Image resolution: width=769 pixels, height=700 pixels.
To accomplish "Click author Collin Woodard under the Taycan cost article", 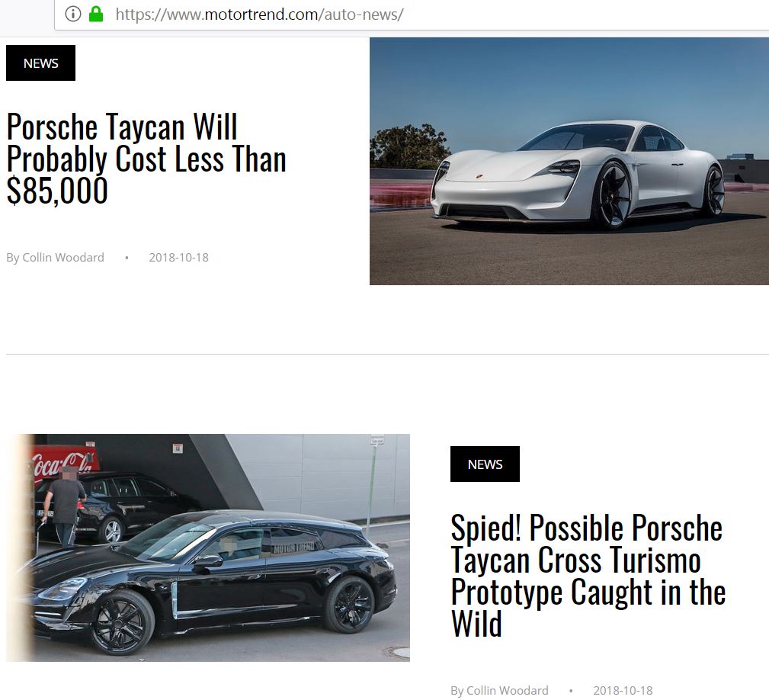I will pos(63,258).
